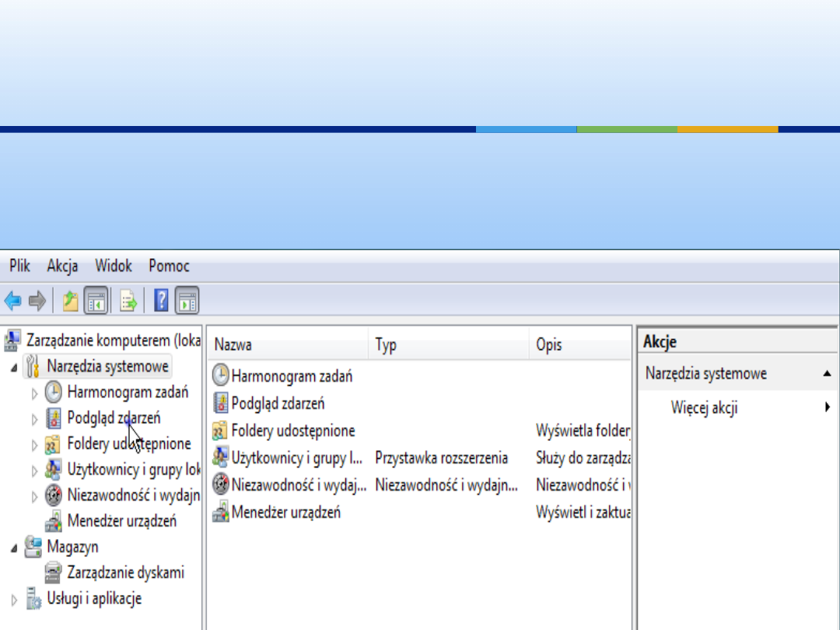Select Zarządzanie dyskami in the tree
Screen dimensions: 840x630
[125, 572]
